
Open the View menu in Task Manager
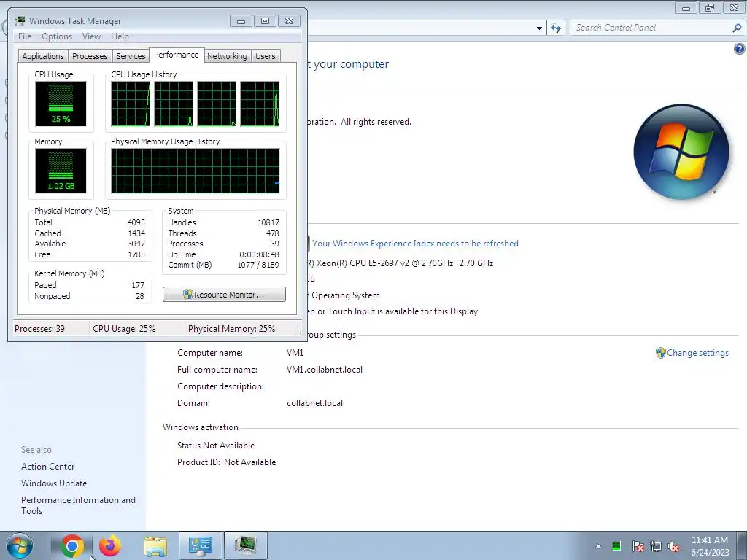[91, 36]
